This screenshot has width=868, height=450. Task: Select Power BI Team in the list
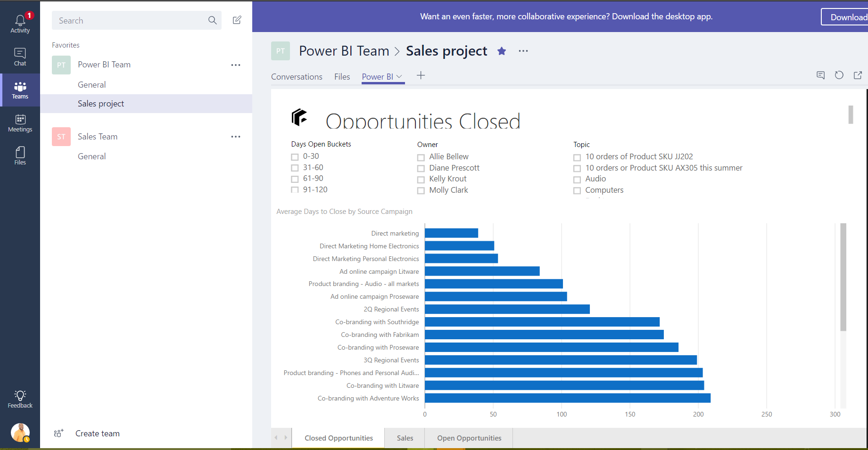tap(104, 65)
